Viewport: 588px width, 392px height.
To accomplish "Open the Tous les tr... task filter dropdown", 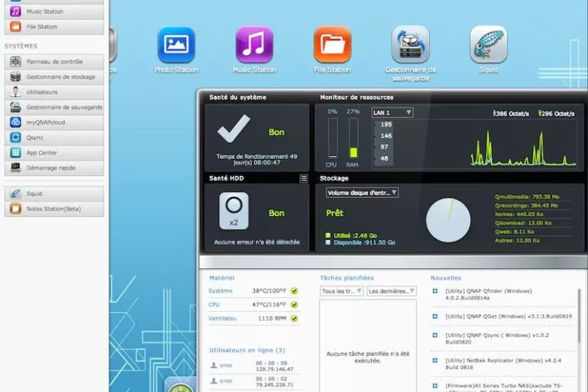I will (341, 291).
